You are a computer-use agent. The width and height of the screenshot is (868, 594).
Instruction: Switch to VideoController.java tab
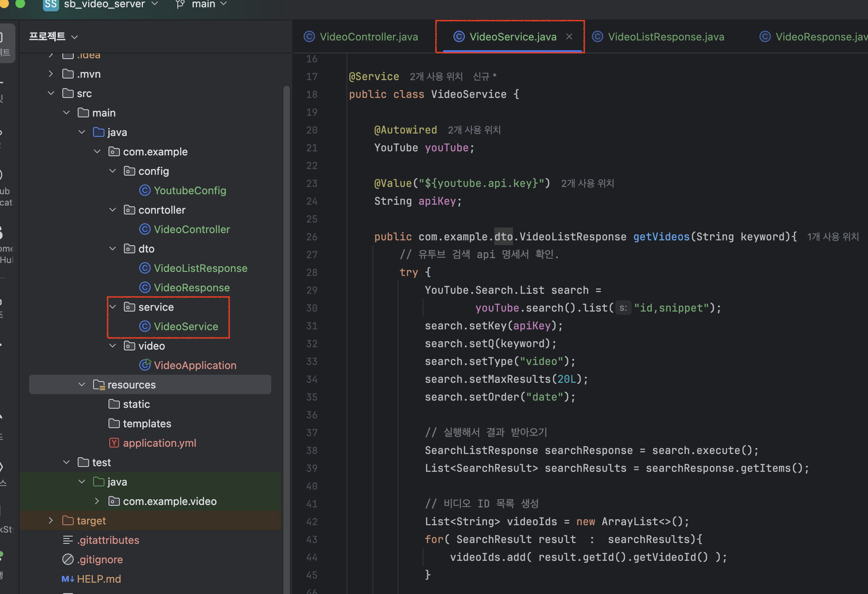pyautogui.click(x=361, y=37)
